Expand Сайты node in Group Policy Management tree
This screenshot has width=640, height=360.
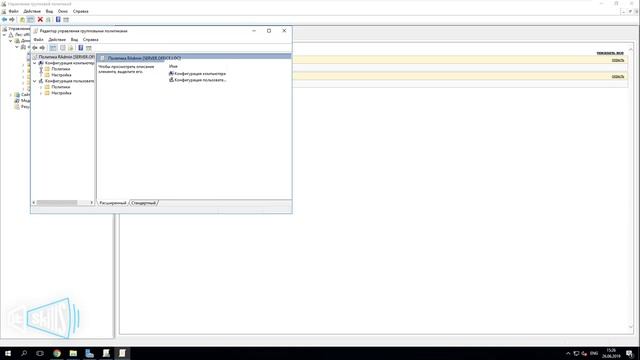pyautogui.click(x=11, y=95)
